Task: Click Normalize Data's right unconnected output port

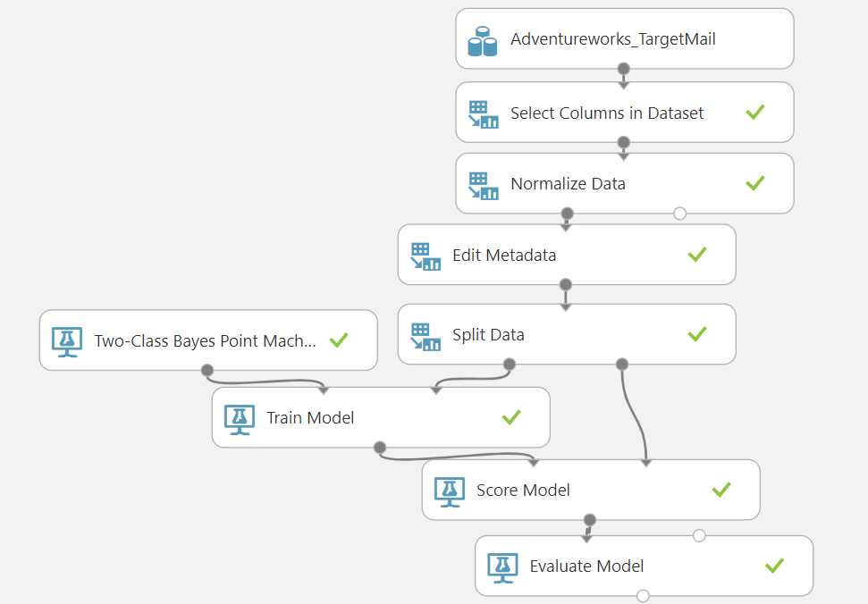Action: click(679, 214)
